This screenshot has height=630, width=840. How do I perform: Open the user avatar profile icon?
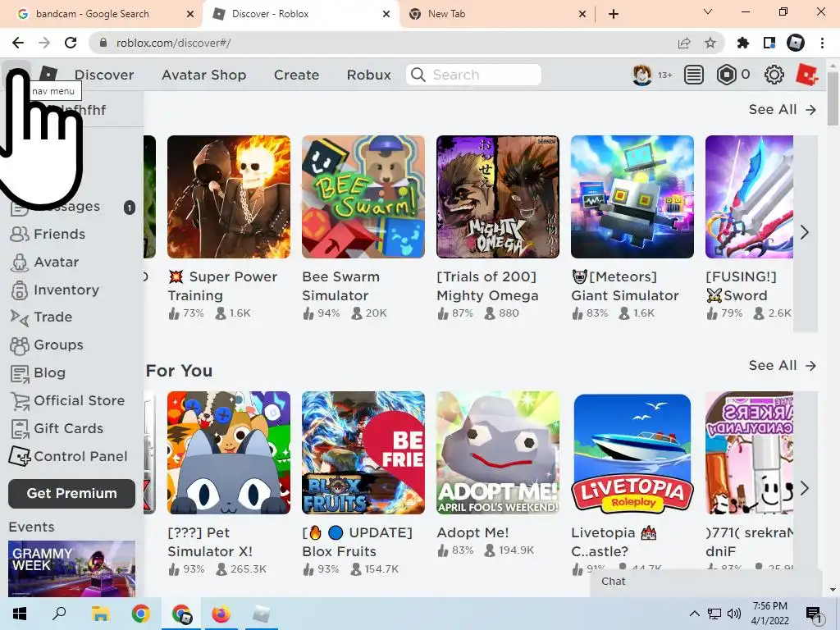(x=641, y=75)
